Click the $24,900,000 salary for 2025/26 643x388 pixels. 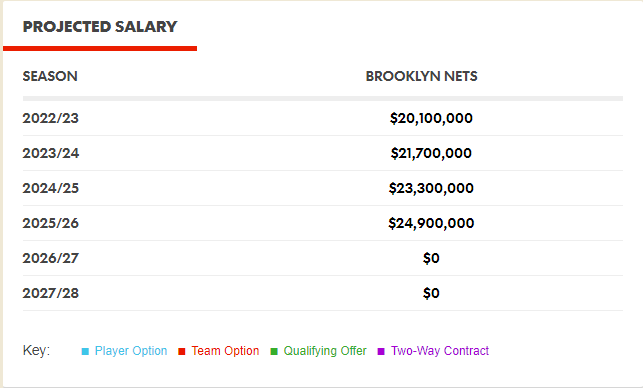click(431, 223)
